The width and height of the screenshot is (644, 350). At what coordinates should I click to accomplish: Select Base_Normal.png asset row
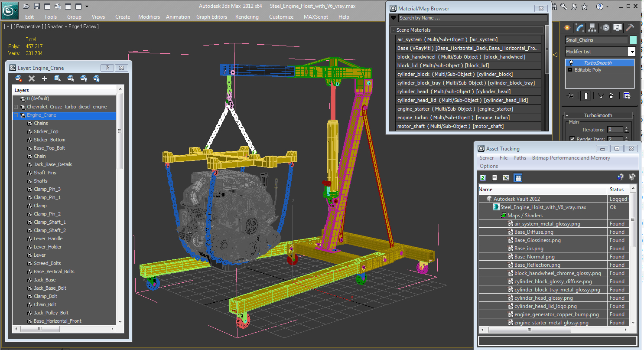point(553,257)
